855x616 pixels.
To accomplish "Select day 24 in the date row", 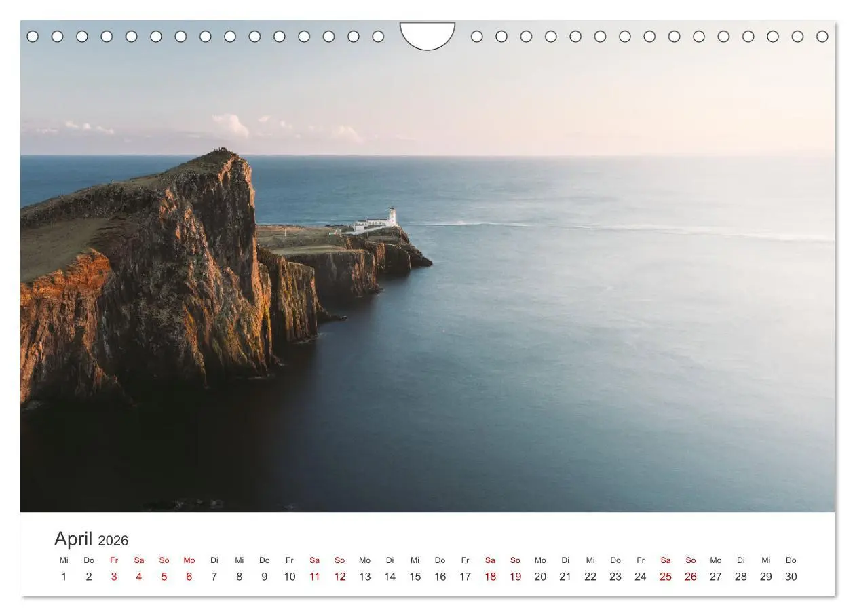I will 641,577.
